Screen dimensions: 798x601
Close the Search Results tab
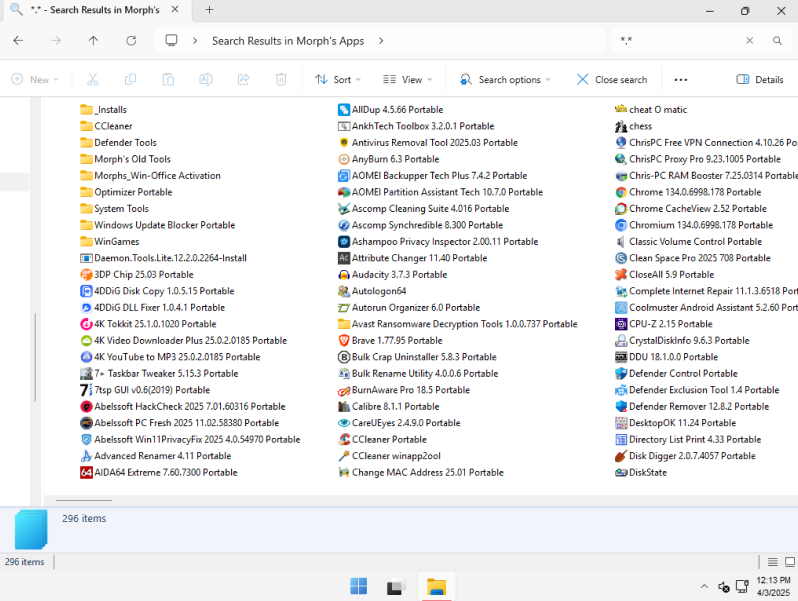[x=175, y=10]
